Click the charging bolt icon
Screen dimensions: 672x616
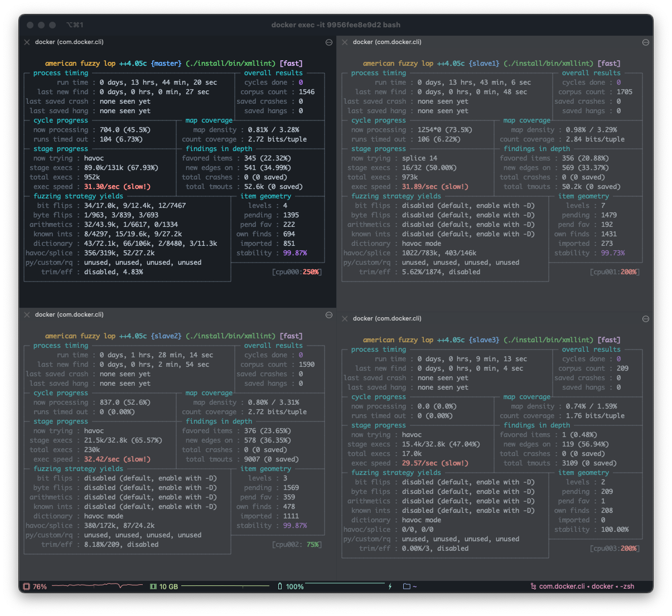point(390,586)
